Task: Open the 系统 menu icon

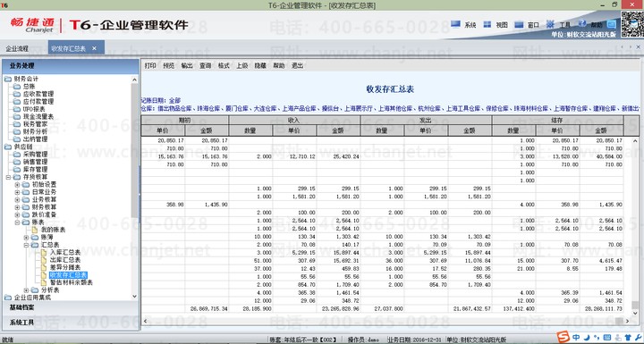Action: (x=455, y=24)
